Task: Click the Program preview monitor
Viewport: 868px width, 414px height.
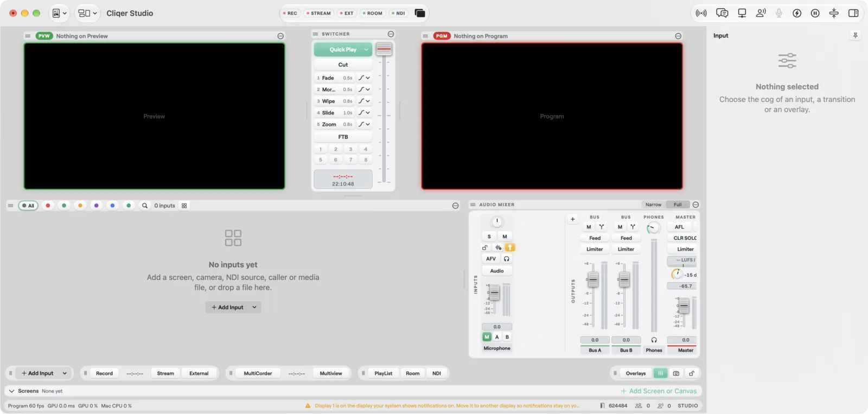Action: click(552, 116)
